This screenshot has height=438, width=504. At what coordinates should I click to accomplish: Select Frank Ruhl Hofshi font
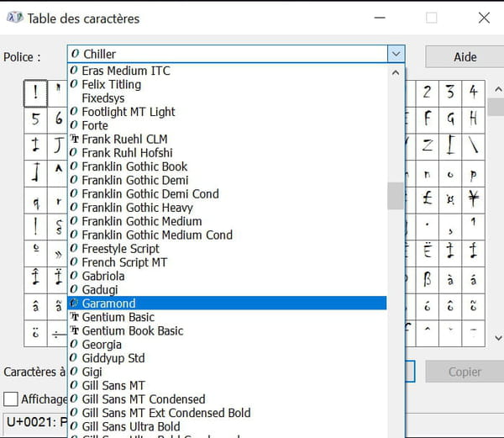pos(227,153)
